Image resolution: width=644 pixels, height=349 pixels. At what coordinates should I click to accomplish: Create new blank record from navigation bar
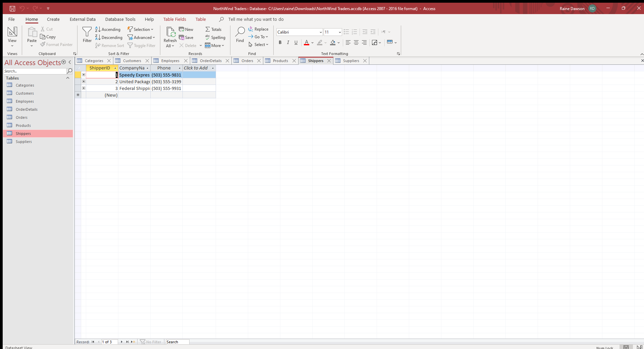point(133,342)
